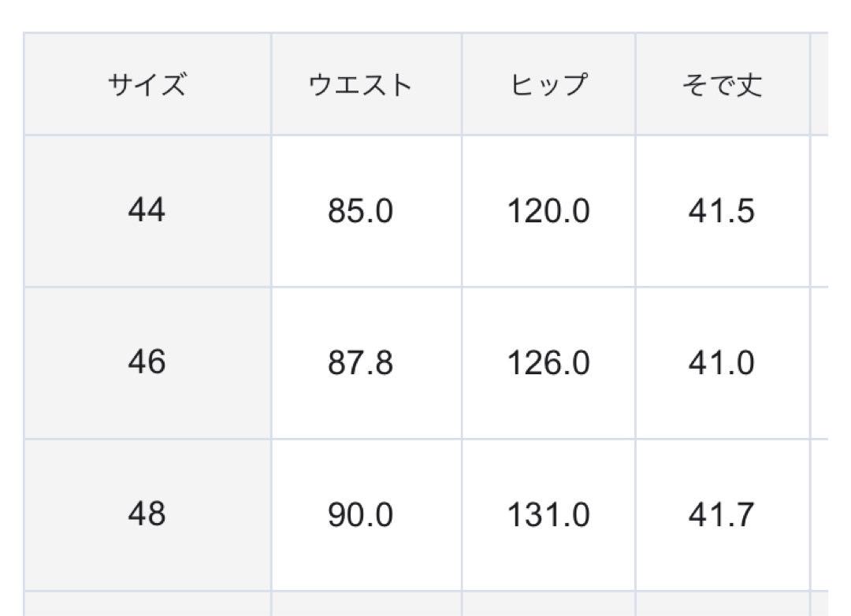851x616 pixels.
Task: Click sleeve length value 41.7
Action: click(x=723, y=514)
